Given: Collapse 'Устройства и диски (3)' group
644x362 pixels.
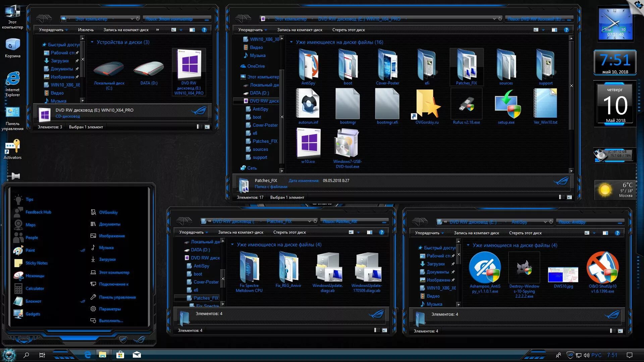Looking at the screenshot, I should click(92, 42).
